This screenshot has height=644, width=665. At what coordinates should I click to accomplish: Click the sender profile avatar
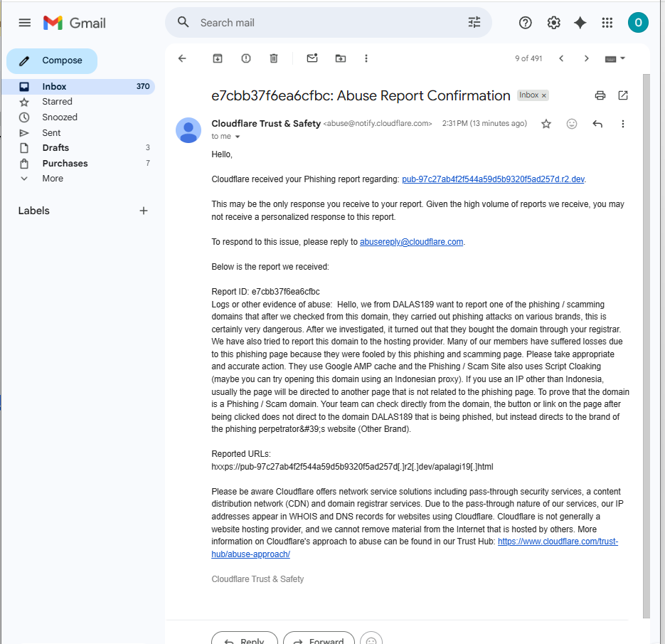tap(188, 130)
